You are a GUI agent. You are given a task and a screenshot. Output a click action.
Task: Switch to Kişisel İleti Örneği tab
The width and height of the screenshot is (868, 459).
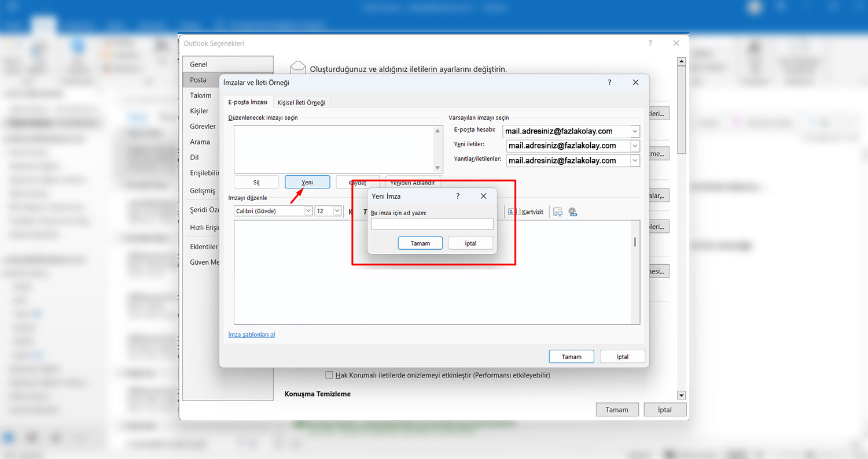click(301, 102)
